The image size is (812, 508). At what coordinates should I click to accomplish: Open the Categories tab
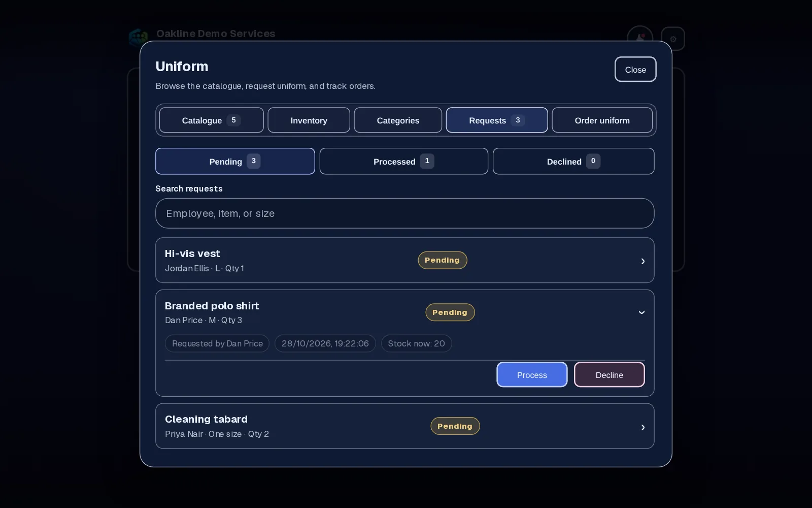point(398,120)
